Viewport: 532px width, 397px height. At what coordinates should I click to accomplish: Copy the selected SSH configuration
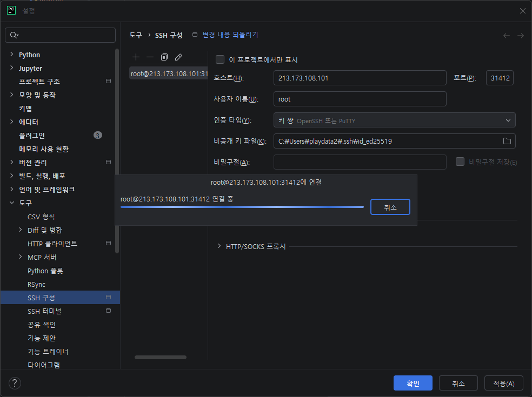[x=164, y=57]
